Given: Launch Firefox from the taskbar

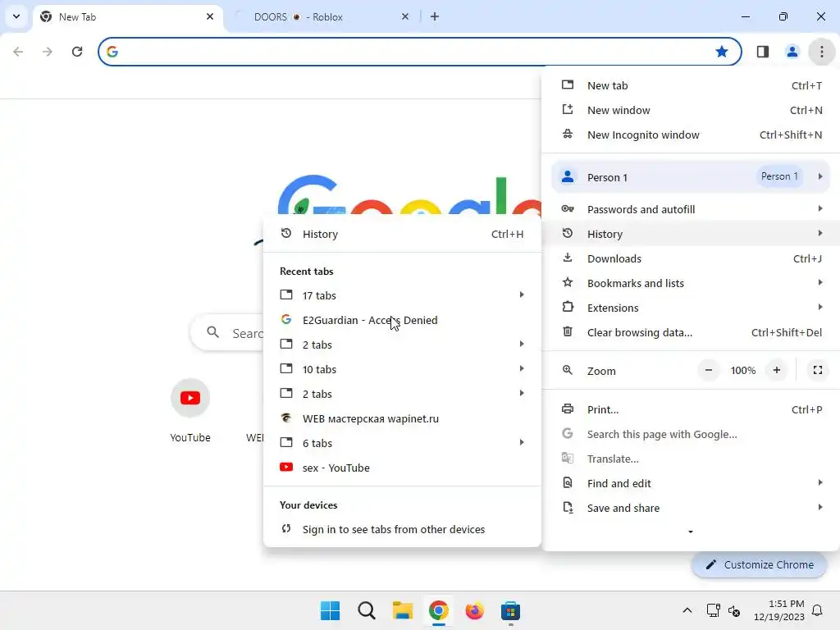Looking at the screenshot, I should coord(475,610).
